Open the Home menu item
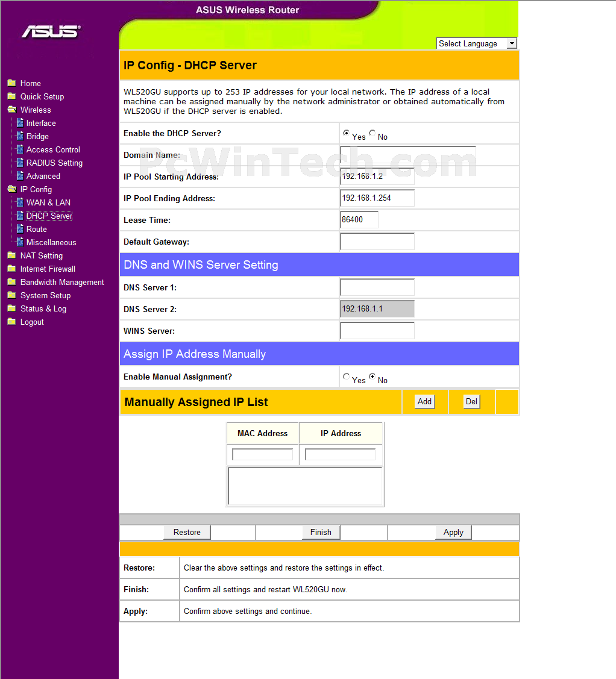616x679 pixels. (x=30, y=83)
